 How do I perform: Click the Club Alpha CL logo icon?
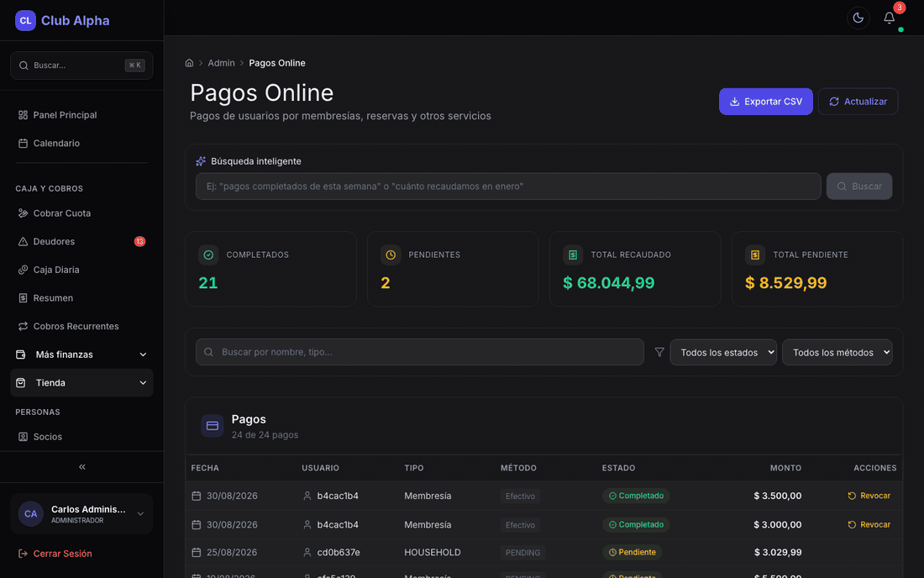pyautogui.click(x=25, y=20)
